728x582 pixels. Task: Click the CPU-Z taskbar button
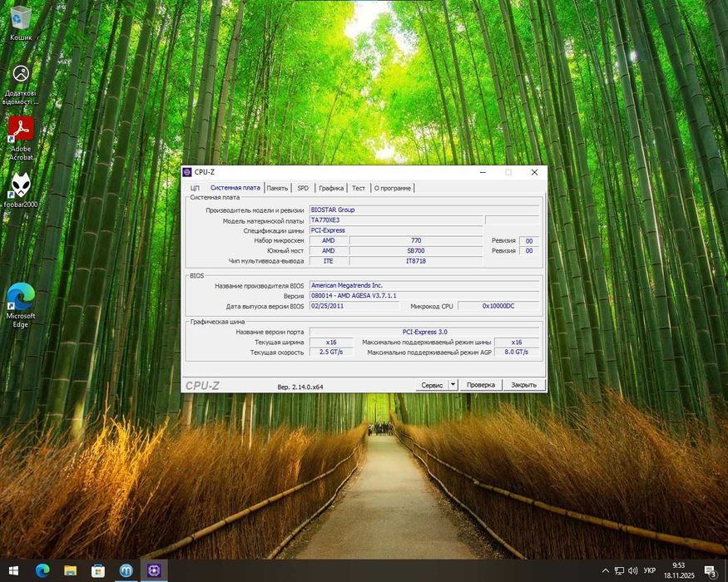[x=154, y=570]
